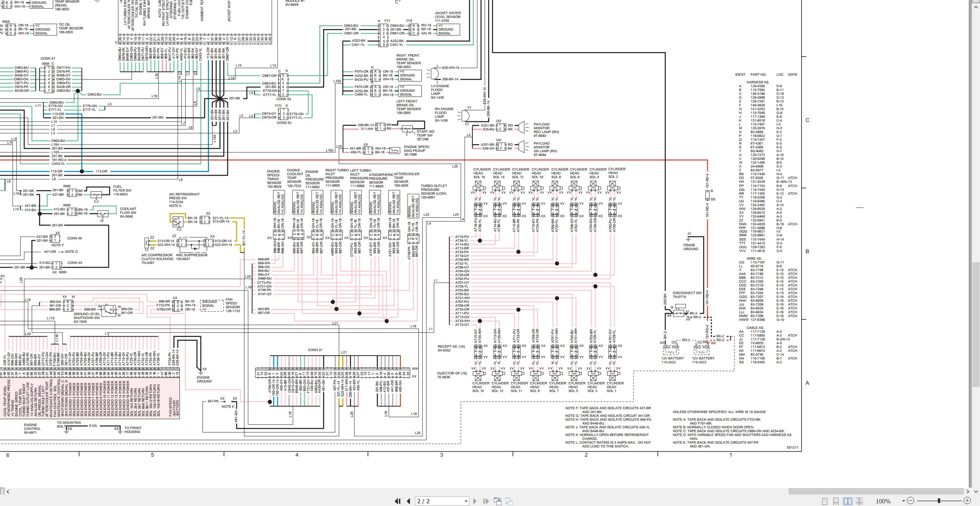Screen dimensions: 980x506
Task: Click the CONN 46 connector label
Action: click(74, 238)
